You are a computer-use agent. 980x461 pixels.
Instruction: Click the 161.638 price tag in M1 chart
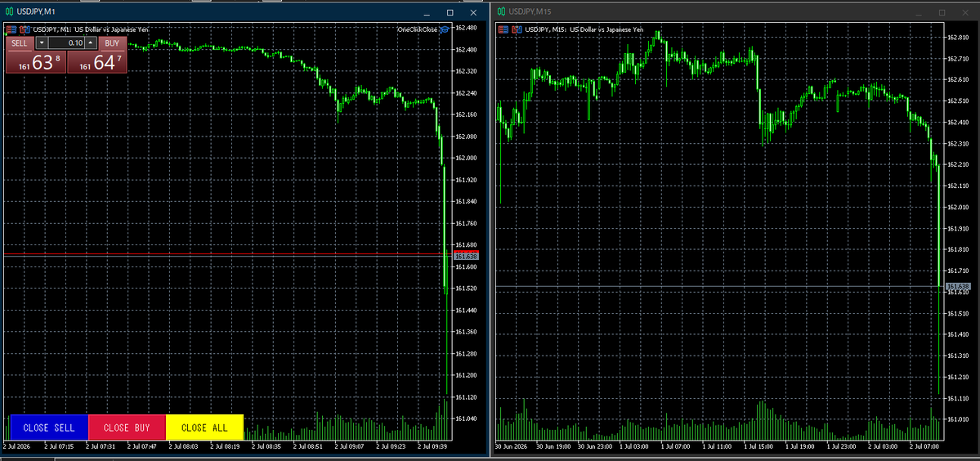(x=466, y=256)
